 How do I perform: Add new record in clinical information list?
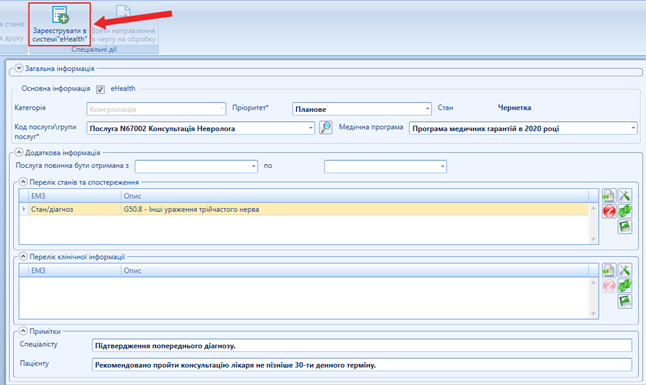coord(609,270)
